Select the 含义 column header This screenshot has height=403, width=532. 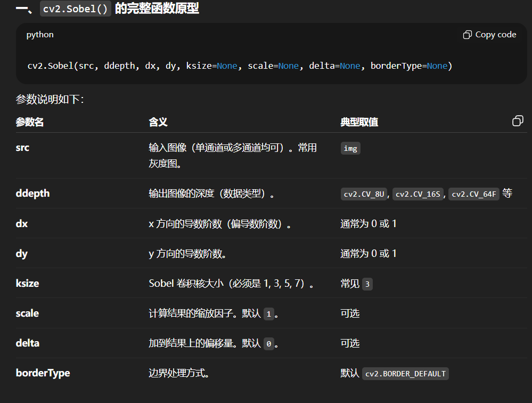[158, 122]
